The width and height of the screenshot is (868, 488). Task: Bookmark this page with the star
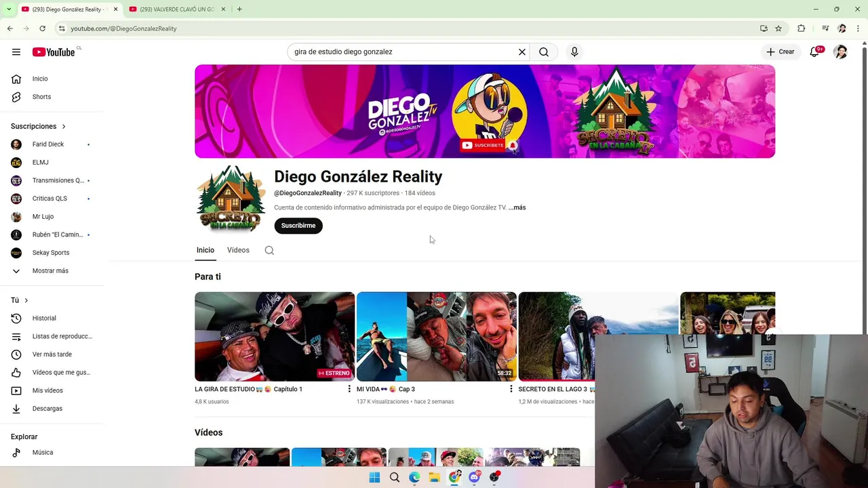[x=778, y=28]
